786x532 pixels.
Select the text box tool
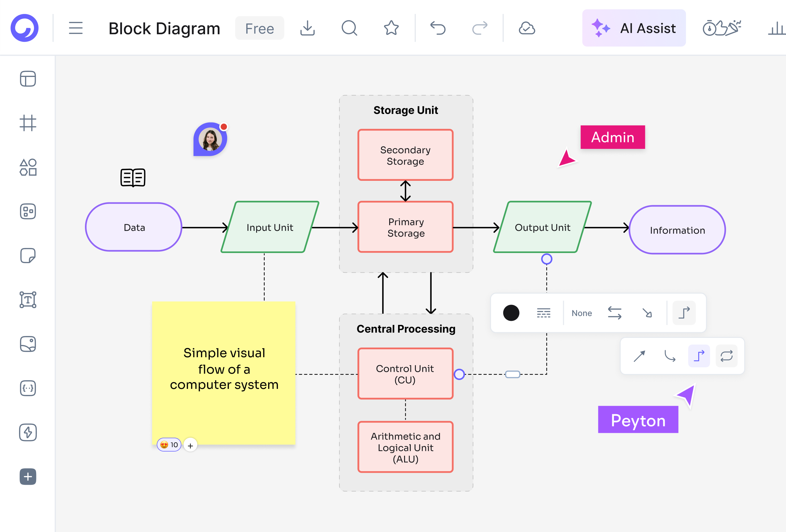coord(28,300)
